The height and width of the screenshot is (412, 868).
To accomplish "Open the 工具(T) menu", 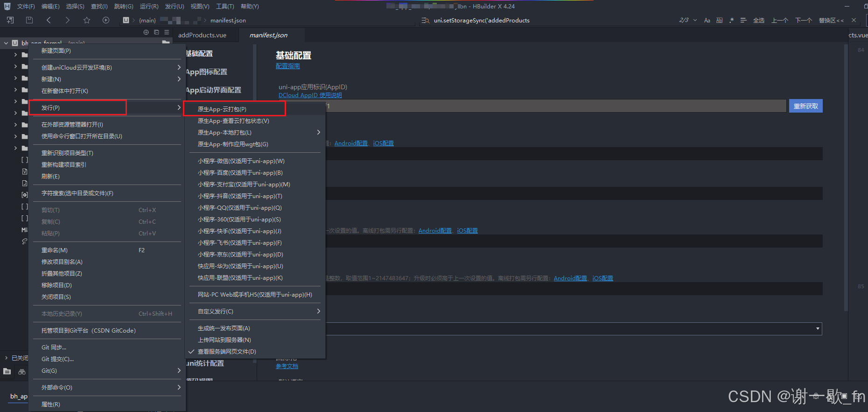I will pyautogui.click(x=225, y=7).
